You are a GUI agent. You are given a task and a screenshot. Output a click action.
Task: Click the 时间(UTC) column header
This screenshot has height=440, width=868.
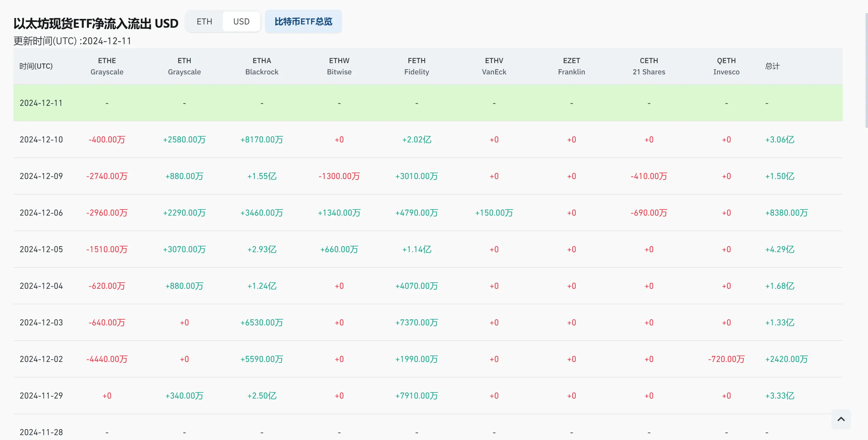(36, 66)
